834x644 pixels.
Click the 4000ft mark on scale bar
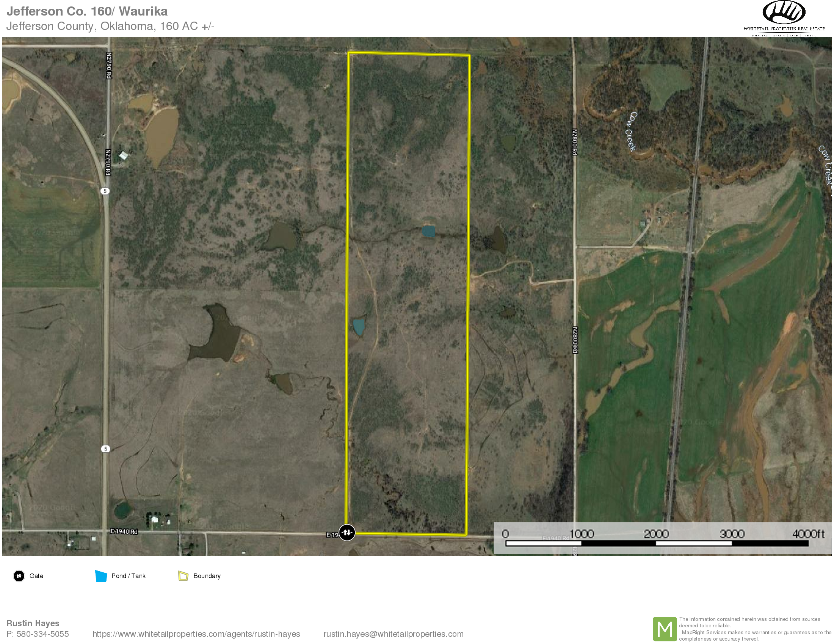click(x=809, y=534)
